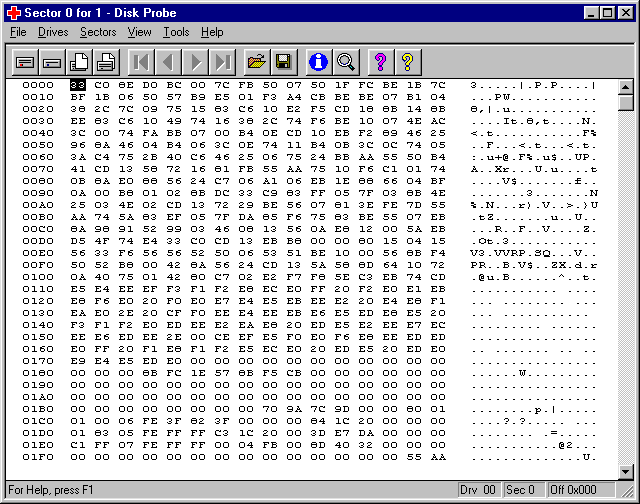
Task: Click the first byte D5 in row 00D0
Action: [x=78, y=241]
